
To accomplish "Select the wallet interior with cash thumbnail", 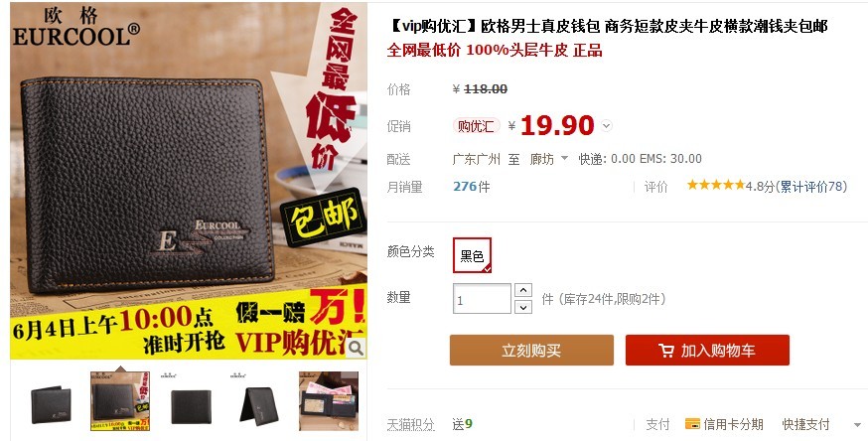I will tap(329, 401).
